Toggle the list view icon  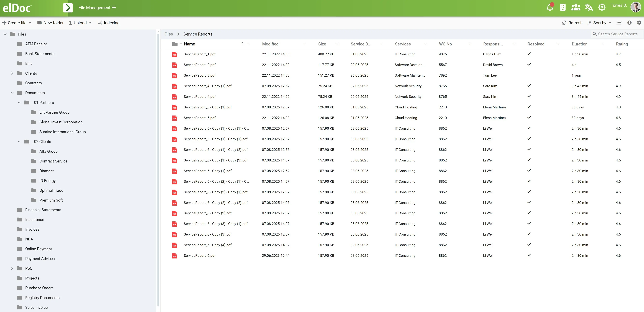tap(619, 23)
